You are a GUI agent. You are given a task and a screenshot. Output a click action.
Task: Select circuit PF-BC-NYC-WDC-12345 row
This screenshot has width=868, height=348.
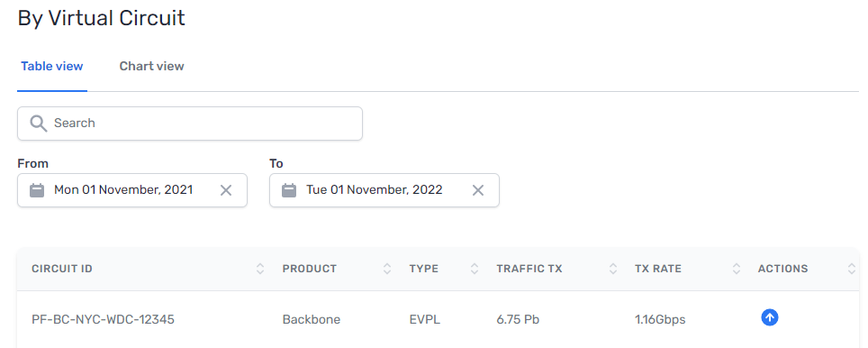click(438, 320)
